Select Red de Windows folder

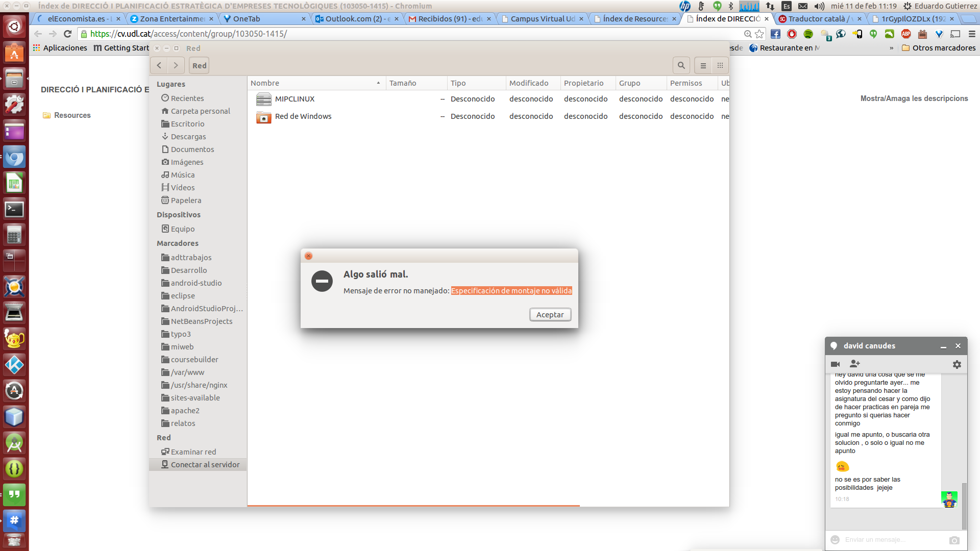(x=303, y=116)
